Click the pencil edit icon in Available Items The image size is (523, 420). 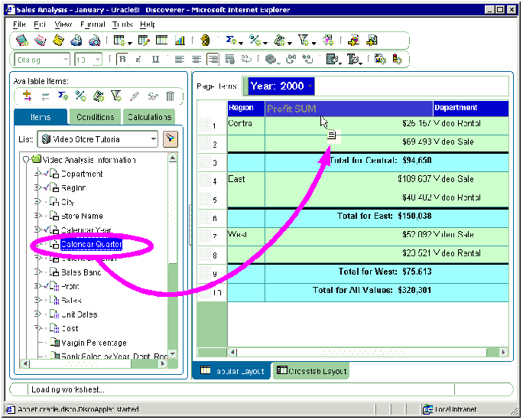[135, 96]
